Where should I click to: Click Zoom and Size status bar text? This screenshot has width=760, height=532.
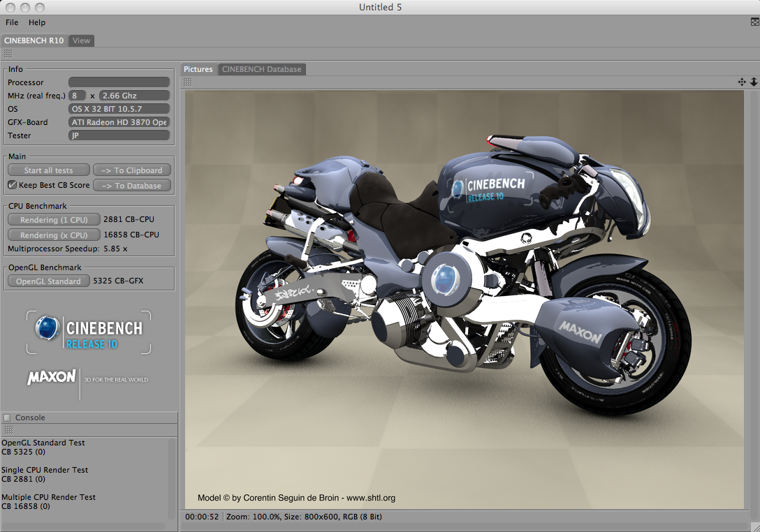pos(304,517)
